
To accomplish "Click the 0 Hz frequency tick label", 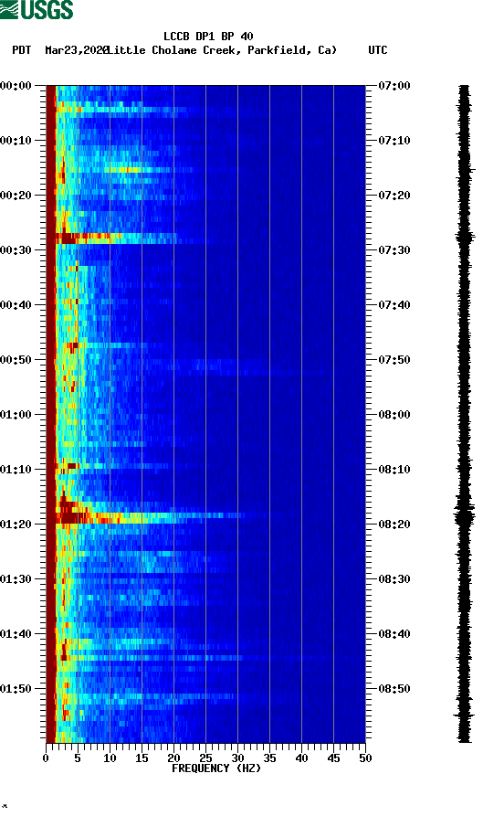I will (46, 758).
